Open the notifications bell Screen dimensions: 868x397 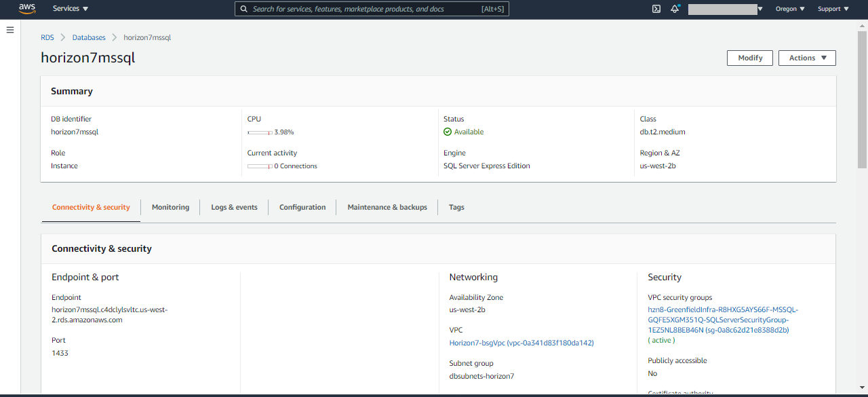click(x=674, y=9)
